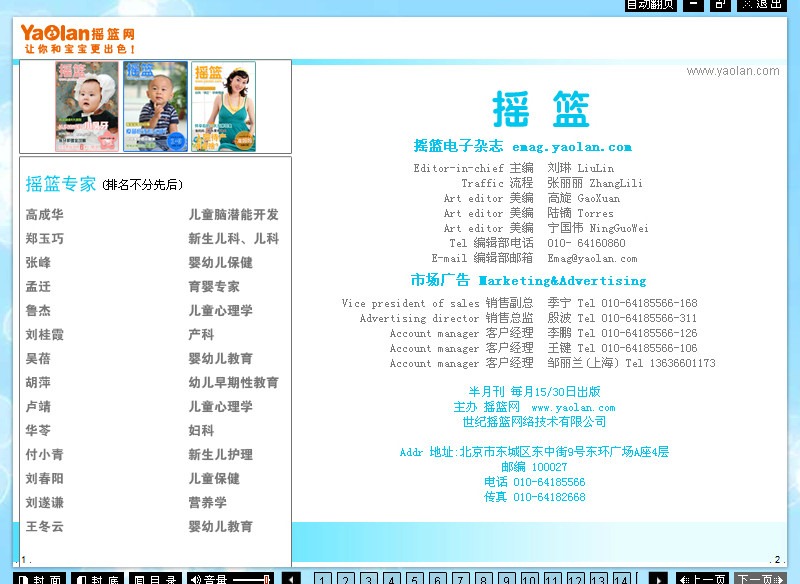Jump to page 12
Image resolution: width=800 pixels, height=584 pixels.
pos(574,579)
